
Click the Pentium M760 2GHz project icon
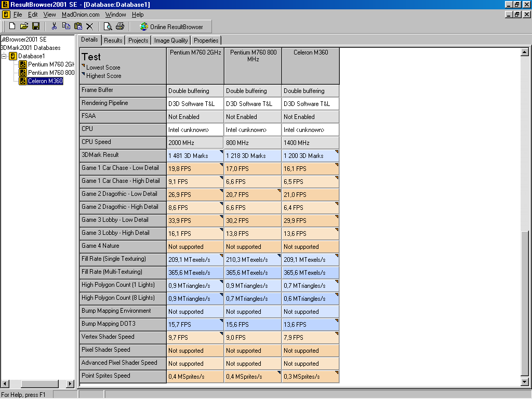[x=23, y=64]
